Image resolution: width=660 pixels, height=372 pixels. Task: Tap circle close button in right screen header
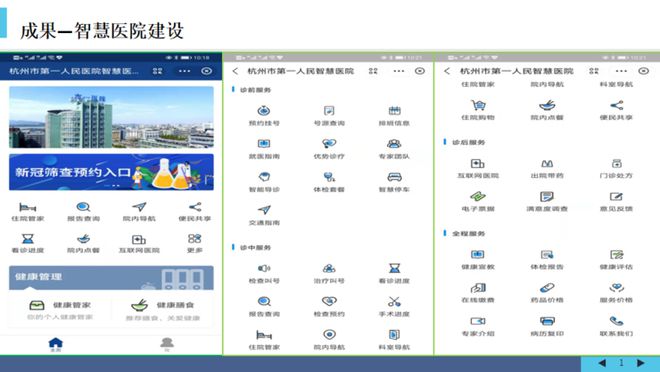tap(643, 71)
